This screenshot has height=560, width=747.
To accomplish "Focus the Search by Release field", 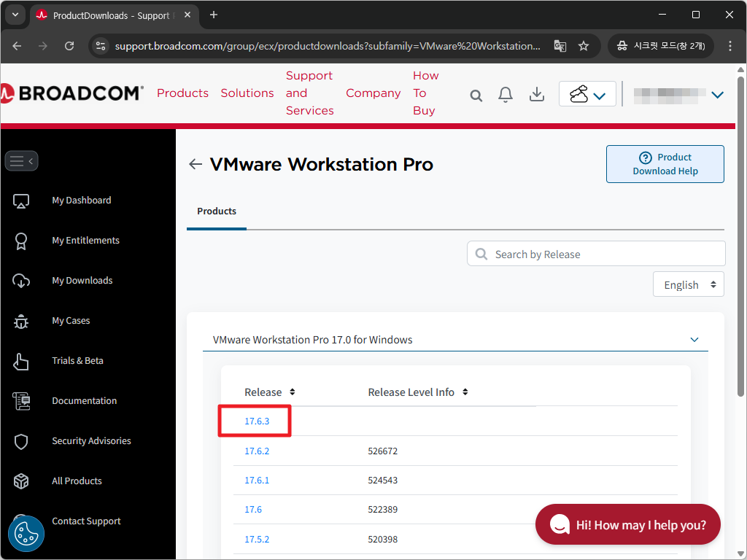I will [596, 254].
